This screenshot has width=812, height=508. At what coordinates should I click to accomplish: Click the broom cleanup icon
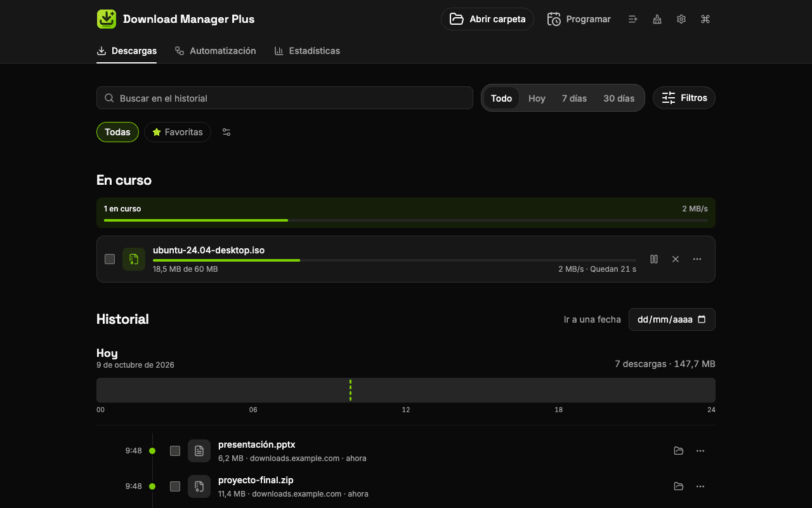657,19
